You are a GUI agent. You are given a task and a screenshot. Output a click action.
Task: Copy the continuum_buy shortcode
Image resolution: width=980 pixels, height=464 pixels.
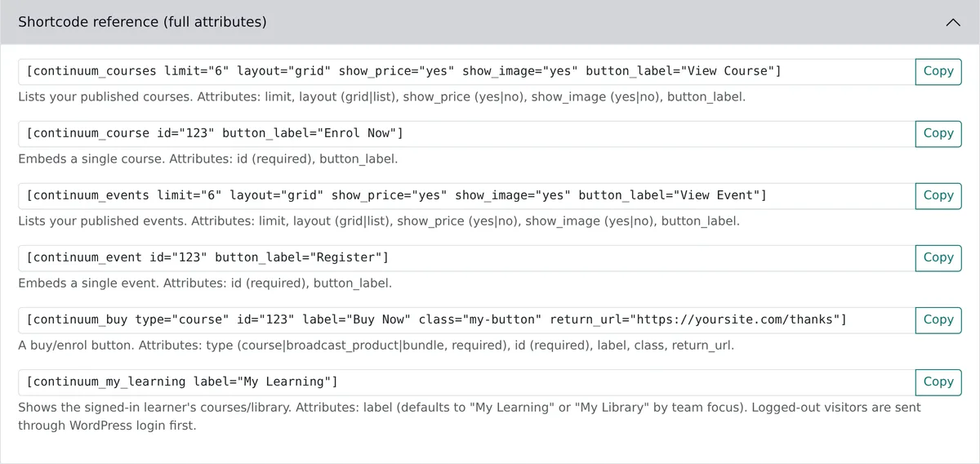(938, 319)
